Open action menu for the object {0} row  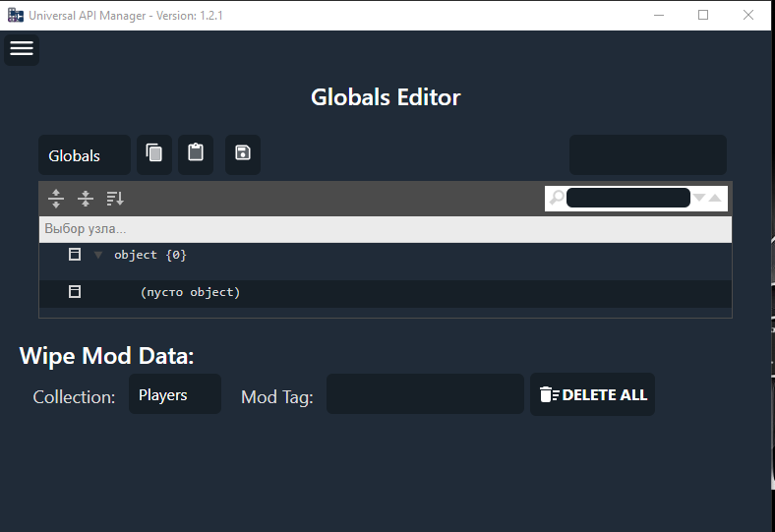pos(75,255)
